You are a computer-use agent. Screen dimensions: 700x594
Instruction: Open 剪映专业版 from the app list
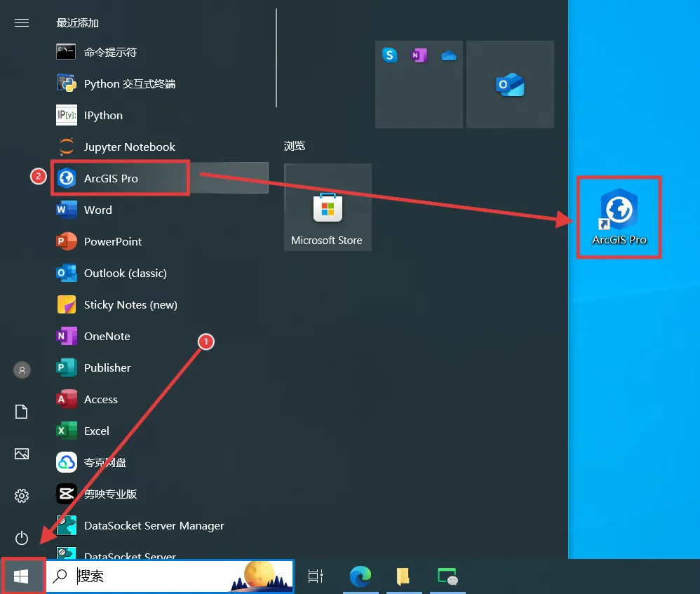click(x=161, y=494)
